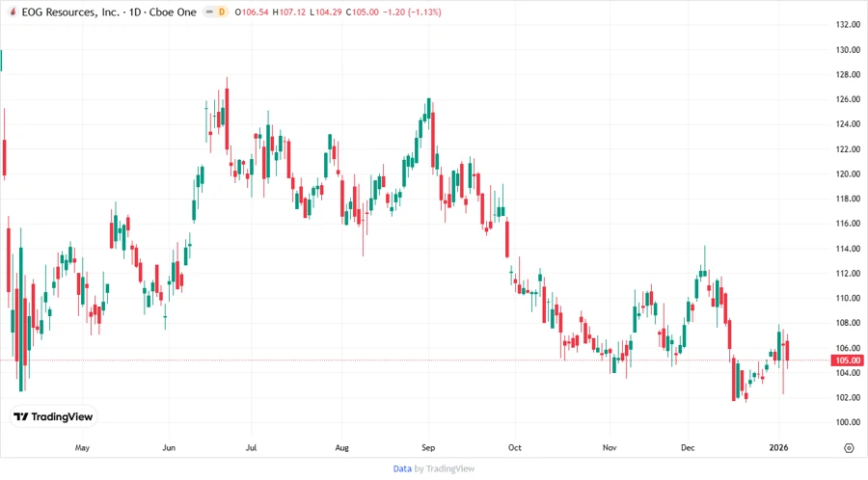Open chart settings gear icon
Screen dimensions: 868x480
click(x=849, y=448)
